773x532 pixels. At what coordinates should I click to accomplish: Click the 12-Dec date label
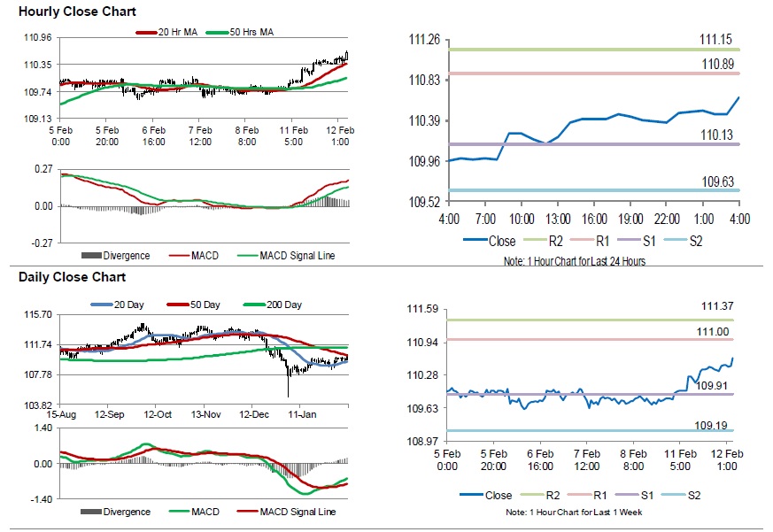tap(254, 414)
